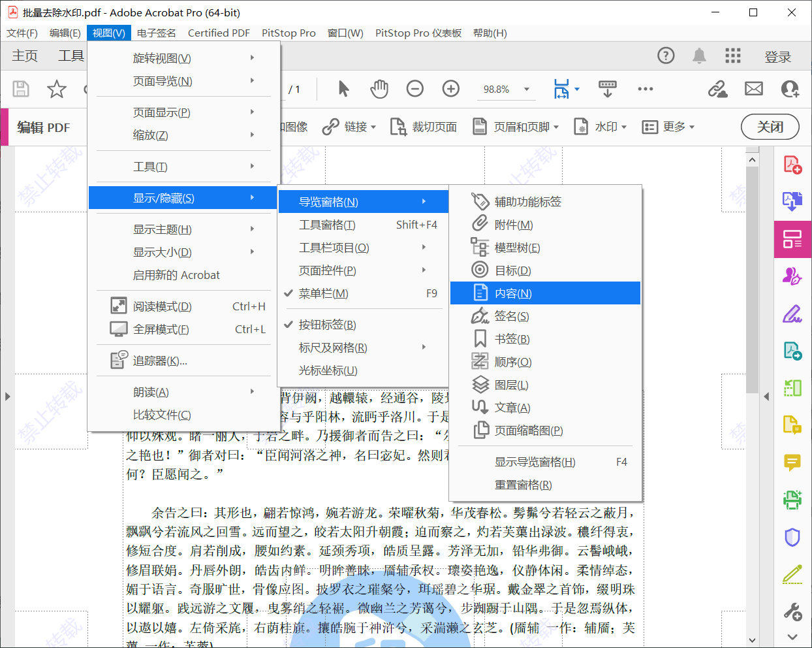812x648 pixels.
Task: Toggle the 菜单栏 checked item
Action: pos(363,293)
